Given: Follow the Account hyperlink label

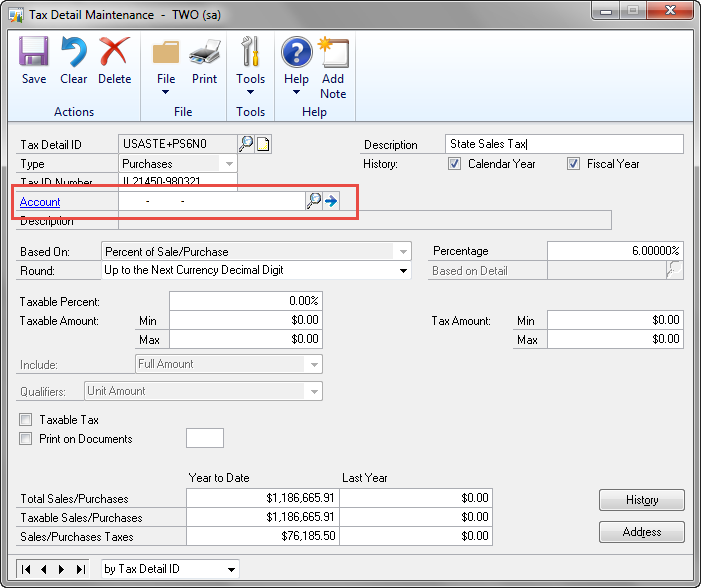Looking at the screenshot, I should (40, 202).
